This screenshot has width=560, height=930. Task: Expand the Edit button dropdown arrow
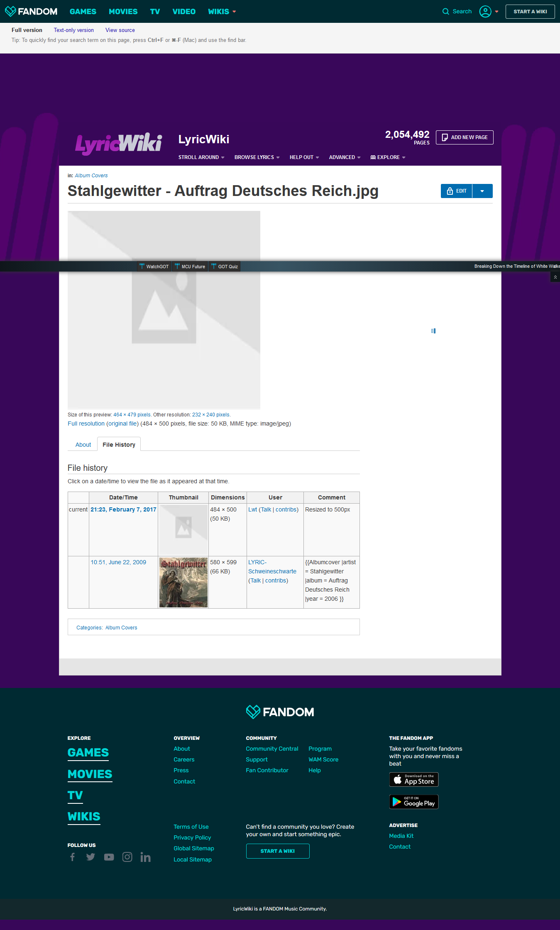coord(482,191)
